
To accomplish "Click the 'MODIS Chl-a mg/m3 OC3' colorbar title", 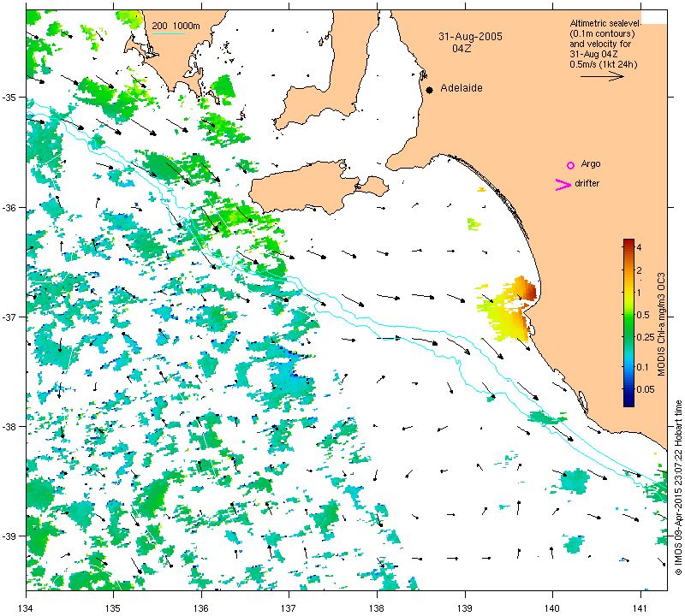I will [x=661, y=324].
